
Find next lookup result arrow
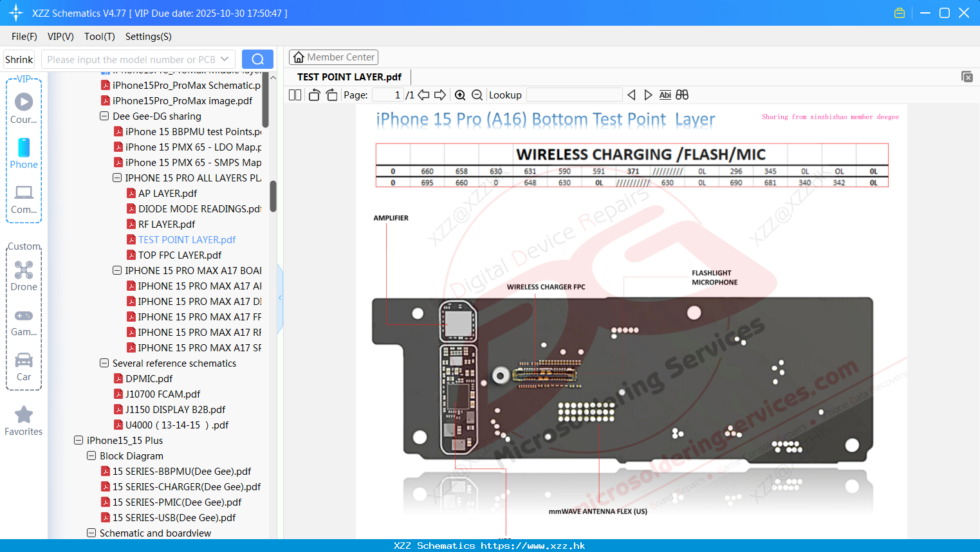tap(648, 95)
